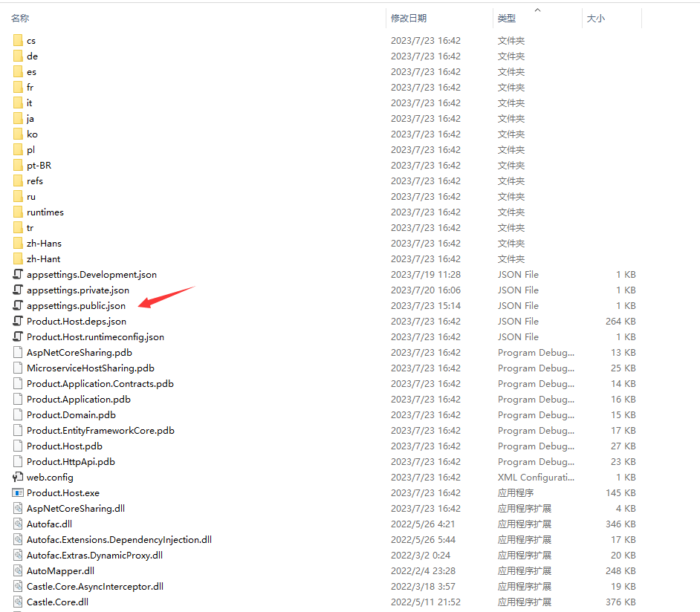The width and height of the screenshot is (700, 612).
Task: Select the zh-Hans folder icon
Action: tap(18, 244)
